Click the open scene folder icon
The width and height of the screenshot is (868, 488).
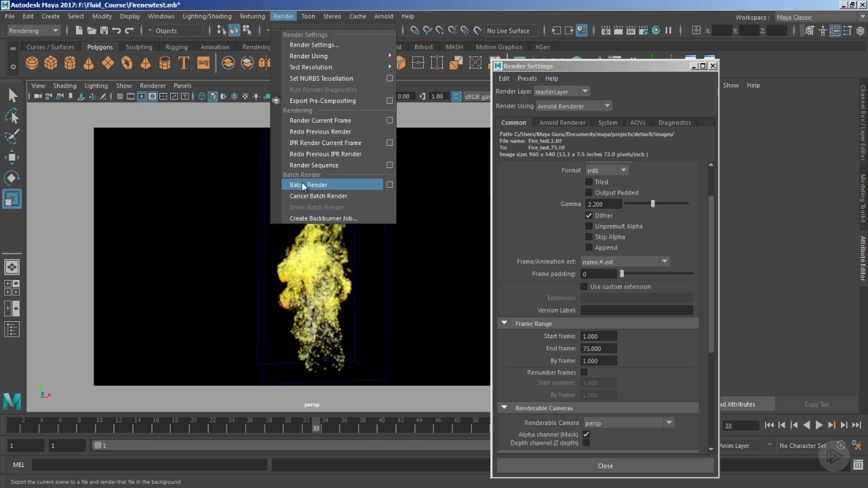pyautogui.click(x=92, y=30)
